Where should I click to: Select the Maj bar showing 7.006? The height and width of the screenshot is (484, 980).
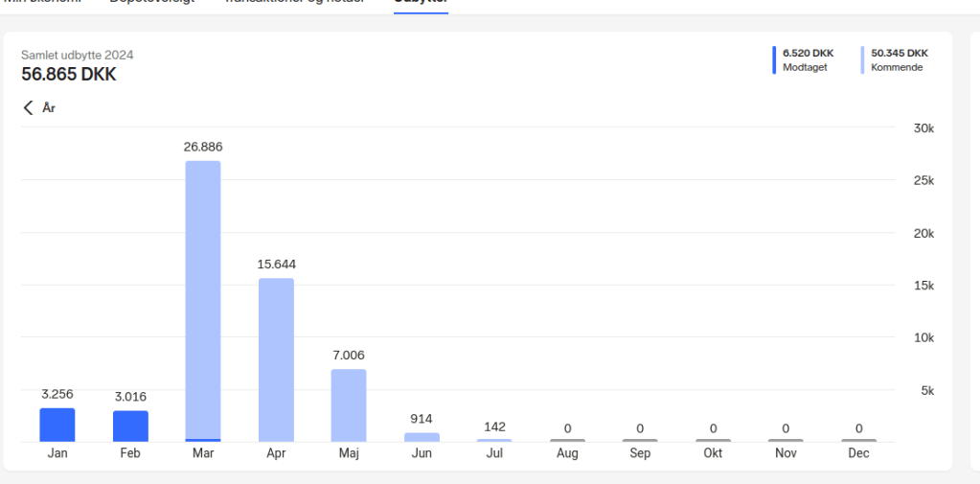tap(349, 404)
